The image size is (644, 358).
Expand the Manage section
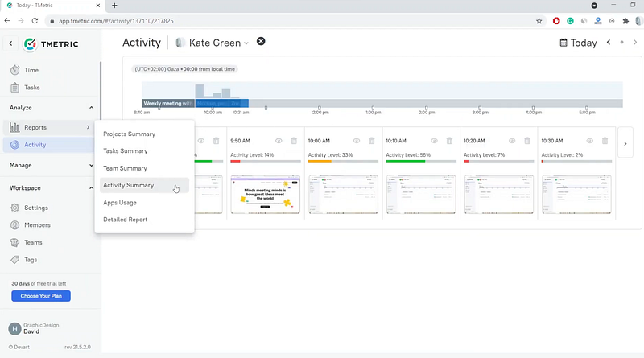coord(91,165)
